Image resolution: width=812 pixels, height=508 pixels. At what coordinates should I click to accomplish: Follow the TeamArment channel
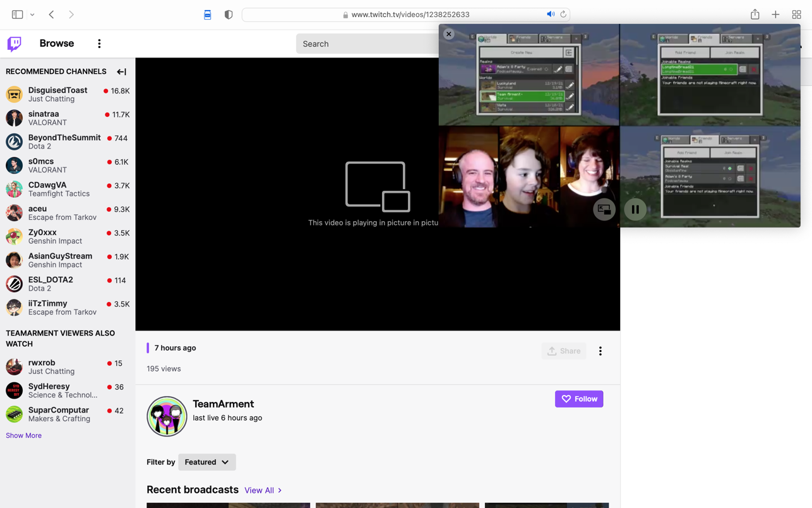578,399
